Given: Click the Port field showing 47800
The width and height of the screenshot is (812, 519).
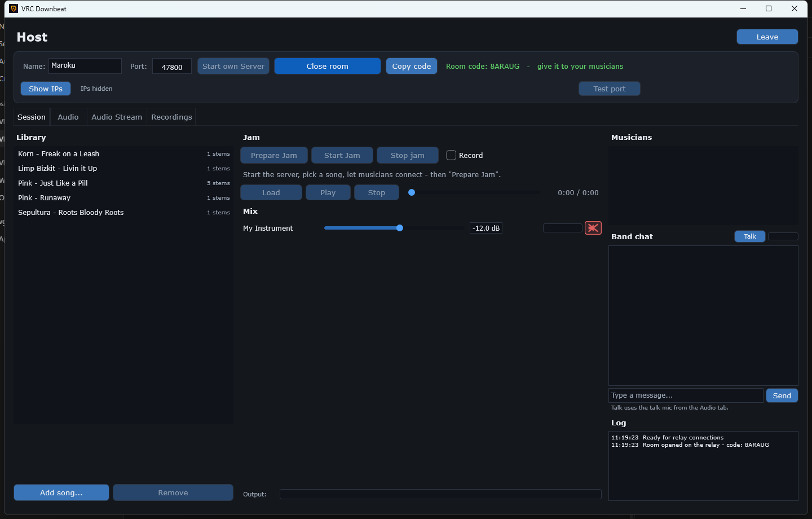Looking at the screenshot, I should pyautogui.click(x=172, y=67).
